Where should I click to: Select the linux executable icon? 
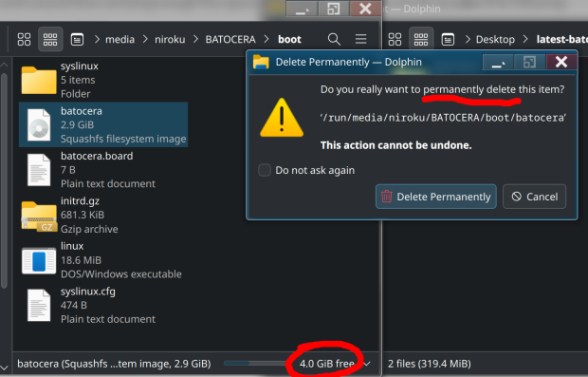click(39, 260)
